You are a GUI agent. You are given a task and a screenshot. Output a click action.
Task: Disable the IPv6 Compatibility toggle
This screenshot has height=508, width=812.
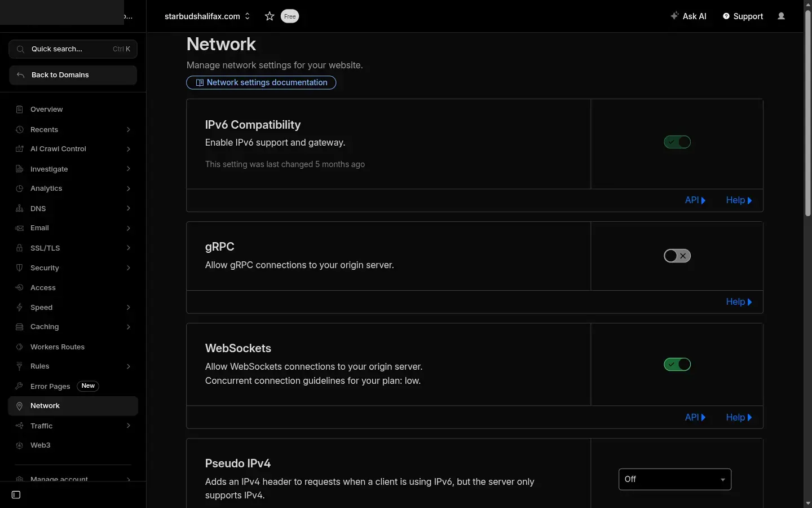677,142
